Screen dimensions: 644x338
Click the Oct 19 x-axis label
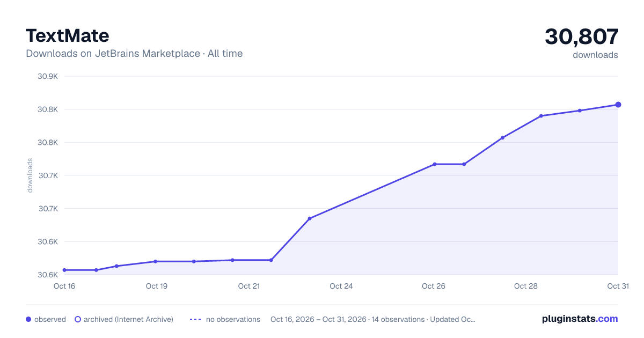[x=157, y=286]
